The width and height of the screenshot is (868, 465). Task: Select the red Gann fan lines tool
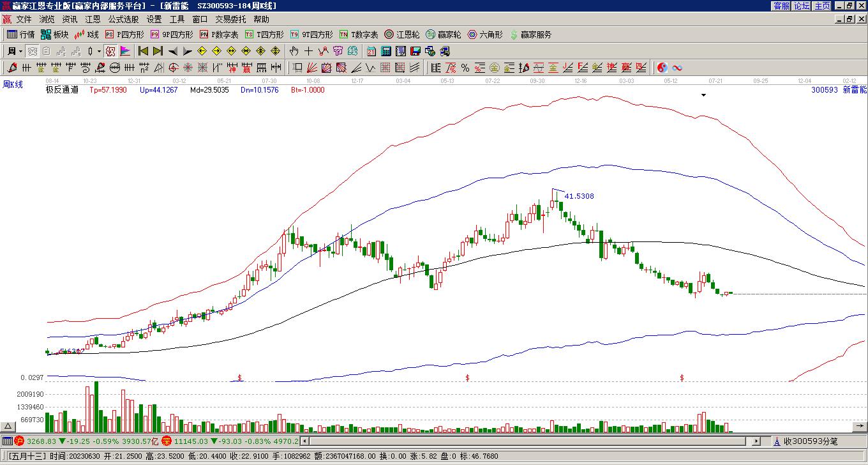(311, 68)
